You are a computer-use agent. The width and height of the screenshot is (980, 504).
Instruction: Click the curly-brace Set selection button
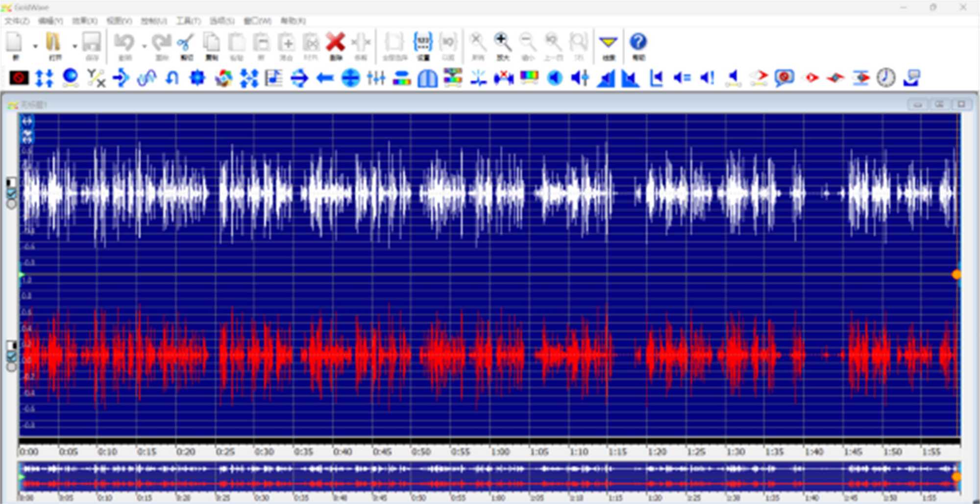[423, 43]
